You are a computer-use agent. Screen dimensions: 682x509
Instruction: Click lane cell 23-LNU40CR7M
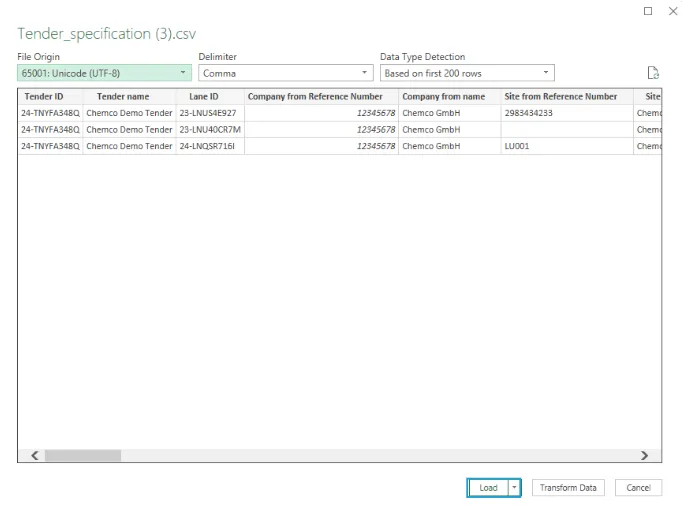210,130
